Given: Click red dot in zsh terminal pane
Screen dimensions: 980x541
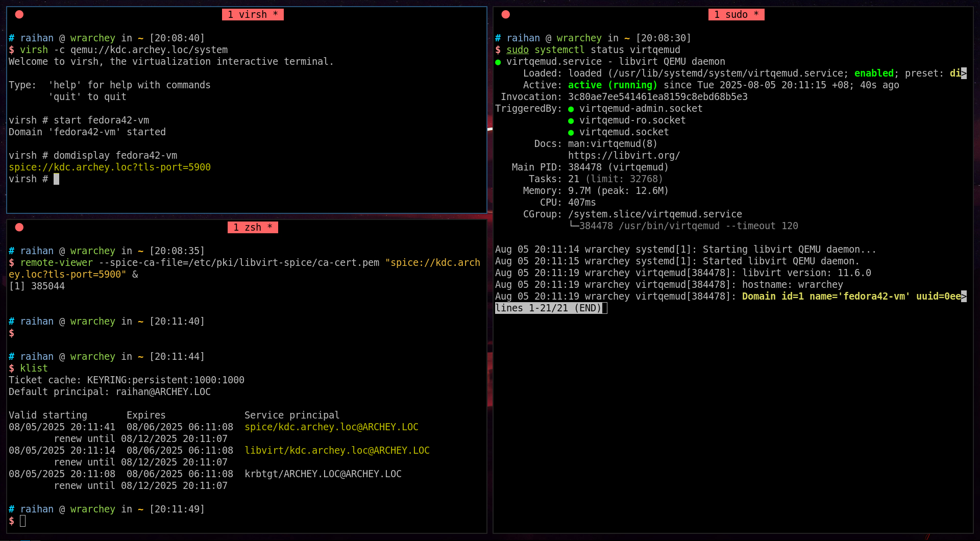Looking at the screenshot, I should coord(19,227).
